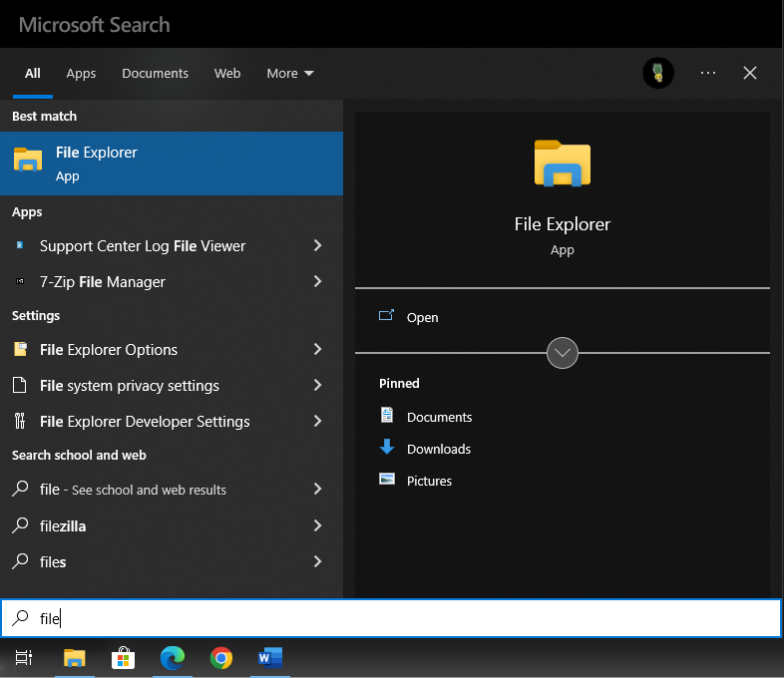Open pinned Pictures folder

point(429,482)
